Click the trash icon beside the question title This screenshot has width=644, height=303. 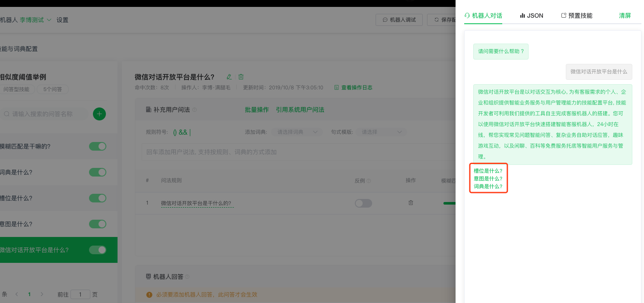(241, 77)
